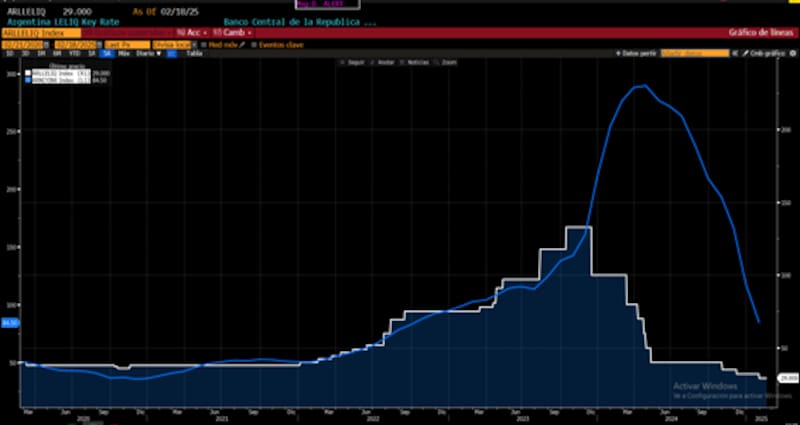The image size is (800, 425).
Task: Select the Seguir crosshair tool
Action: coord(354,62)
